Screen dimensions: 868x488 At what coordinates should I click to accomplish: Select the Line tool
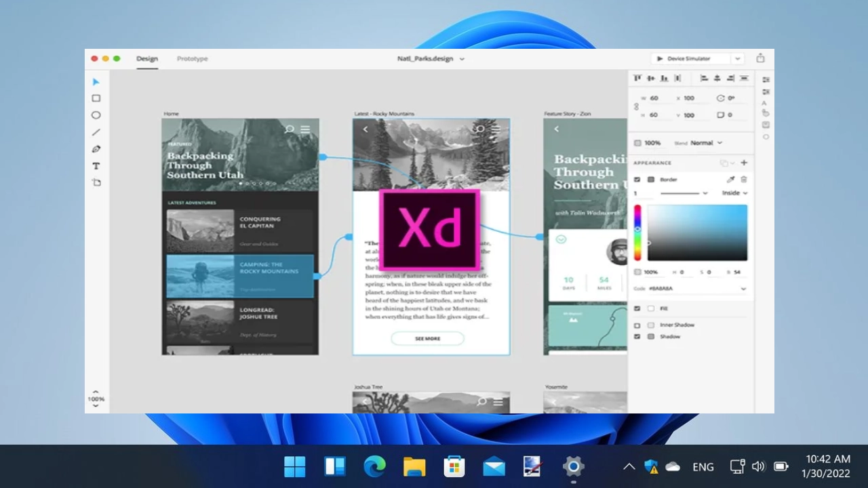coord(96,132)
